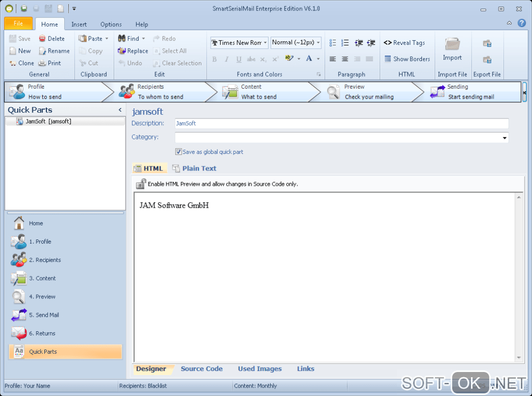This screenshot has height=396, width=532.
Task: Toggle bold formatting
Action: [214, 59]
